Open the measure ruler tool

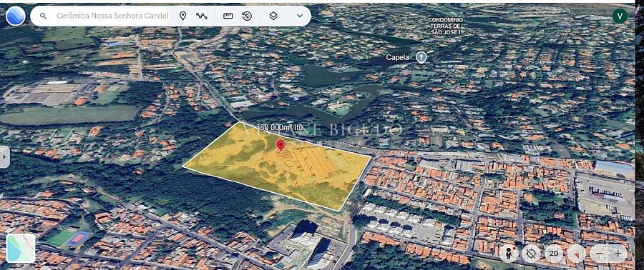pyautogui.click(x=228, y=16)
